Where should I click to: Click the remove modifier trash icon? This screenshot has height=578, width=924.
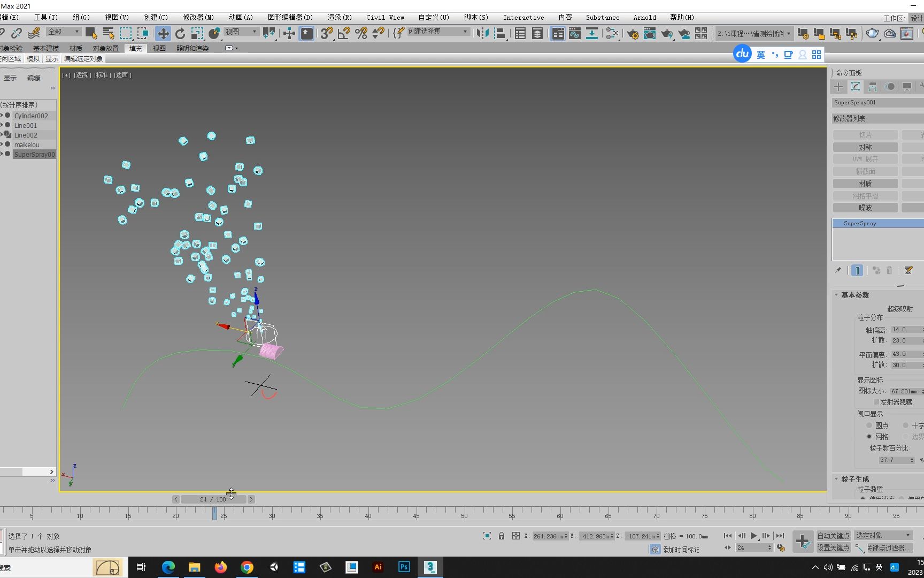pos(889,271)
